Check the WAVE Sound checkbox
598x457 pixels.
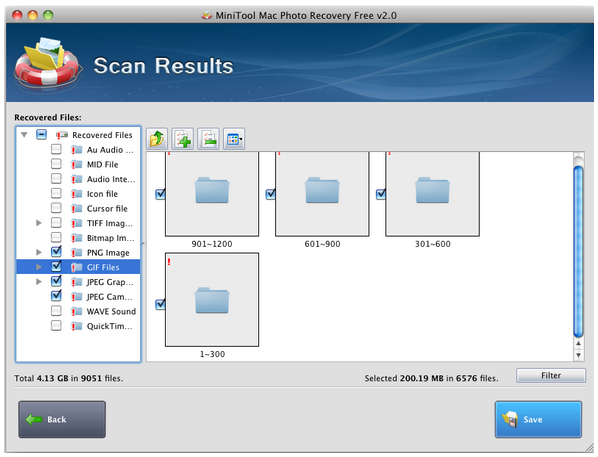click(x=56, y=311)
